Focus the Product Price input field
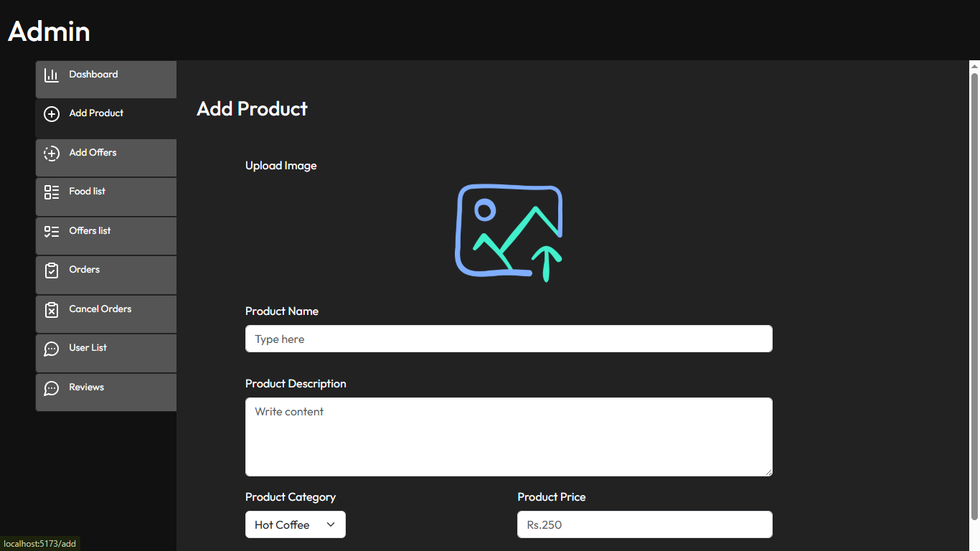This screenshot has width=980, height=551. pos(645,524)
